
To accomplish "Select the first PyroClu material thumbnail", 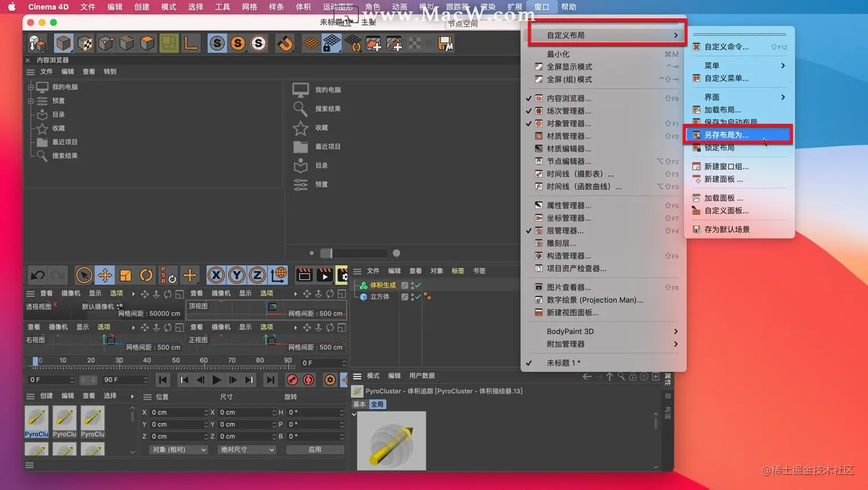I will click(36, 421).
